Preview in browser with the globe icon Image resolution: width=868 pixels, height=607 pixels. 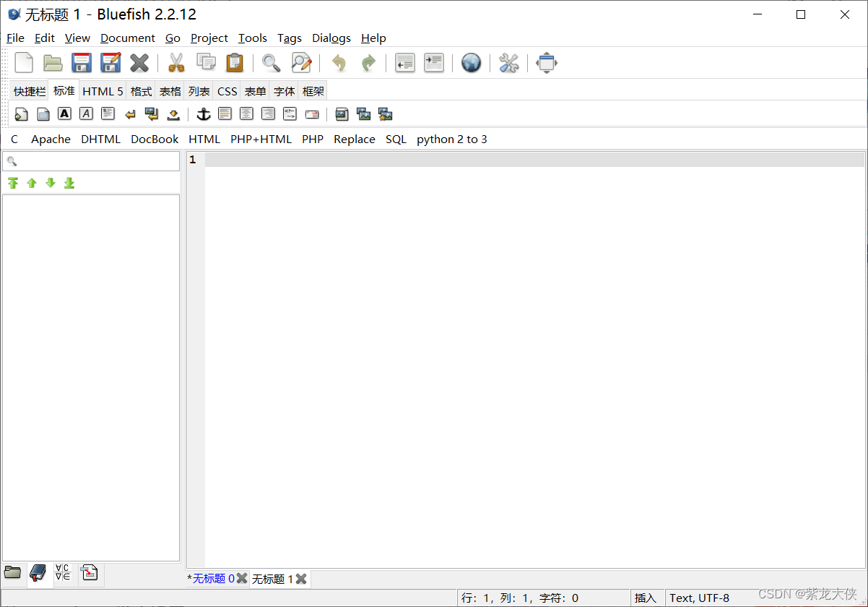[472, 63]
